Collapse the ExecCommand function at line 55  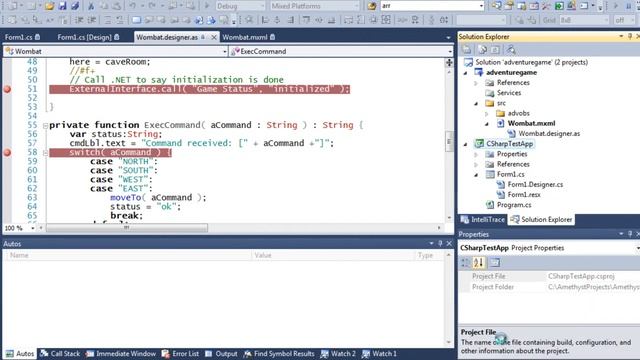45,126
